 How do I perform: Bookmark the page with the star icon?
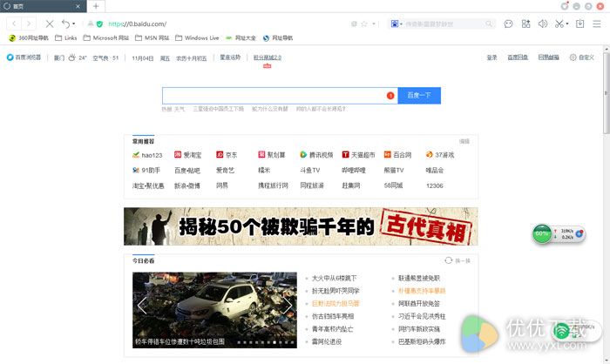[x=364, y=24]
